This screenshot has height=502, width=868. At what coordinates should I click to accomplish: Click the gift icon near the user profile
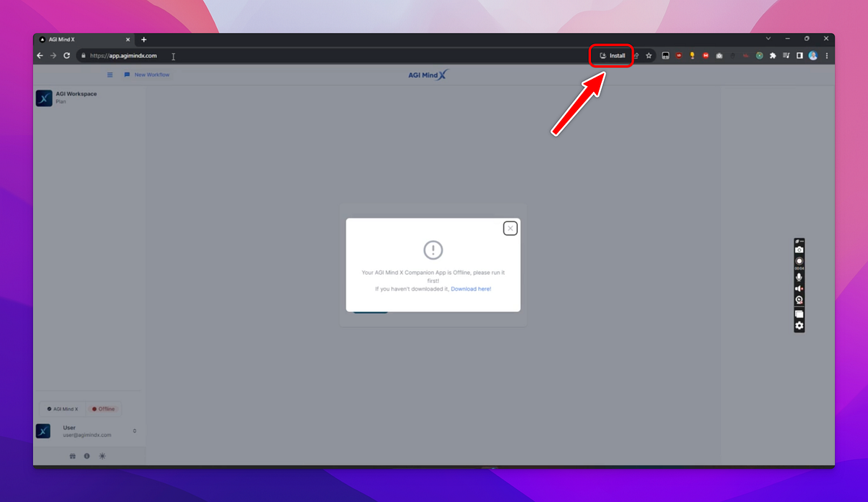pyautogui.click(x=72, y=456)
